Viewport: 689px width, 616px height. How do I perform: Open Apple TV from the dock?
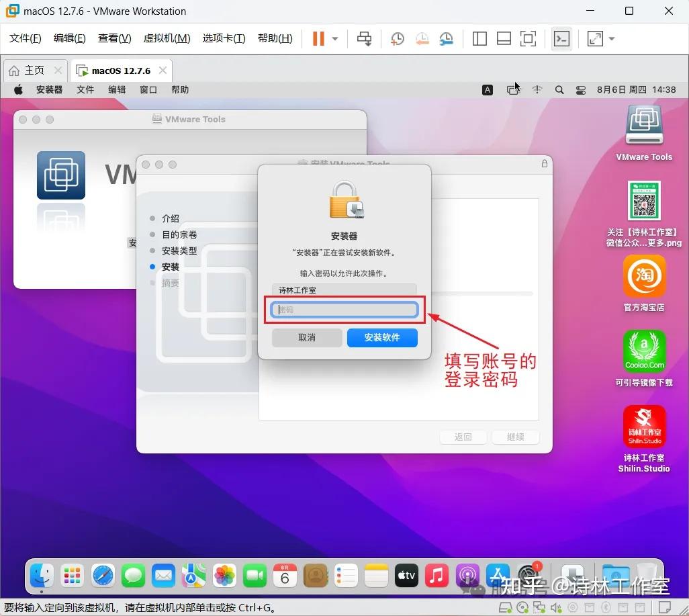point(406,575)
